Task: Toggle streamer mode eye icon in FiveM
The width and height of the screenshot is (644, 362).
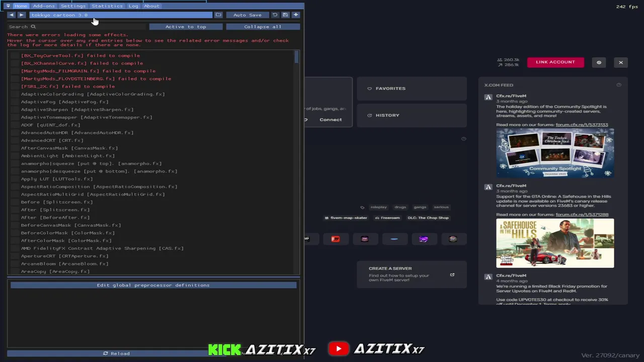Action: pyautogui.click(x=599, y=62)
